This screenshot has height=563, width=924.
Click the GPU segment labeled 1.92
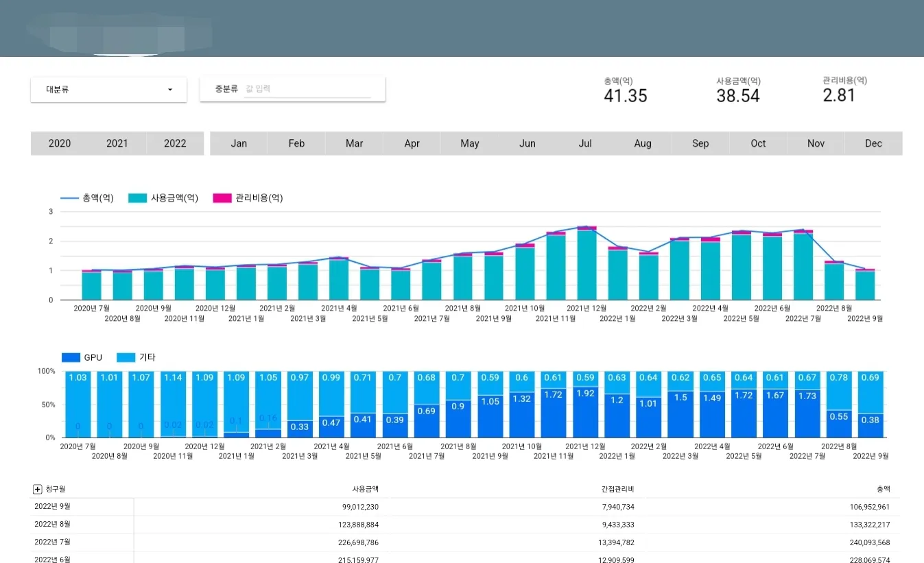[585, 412]
